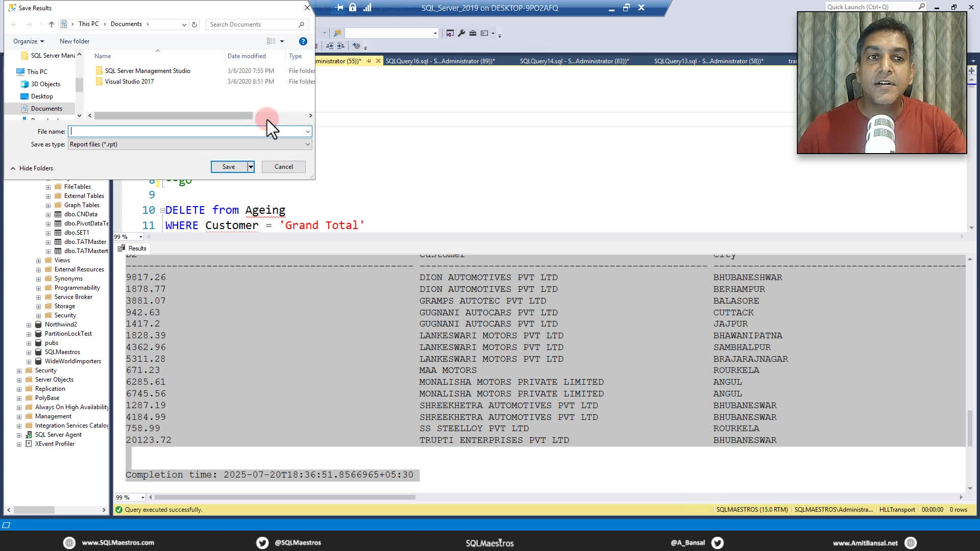Click Object Explorer horizontal scrollbar

(x=34, y=510)
